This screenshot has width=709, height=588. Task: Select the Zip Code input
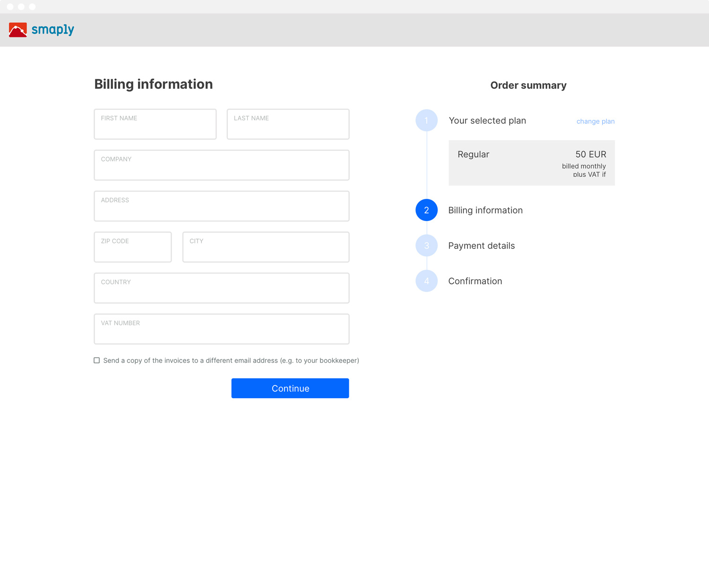[x=133, y=247]
